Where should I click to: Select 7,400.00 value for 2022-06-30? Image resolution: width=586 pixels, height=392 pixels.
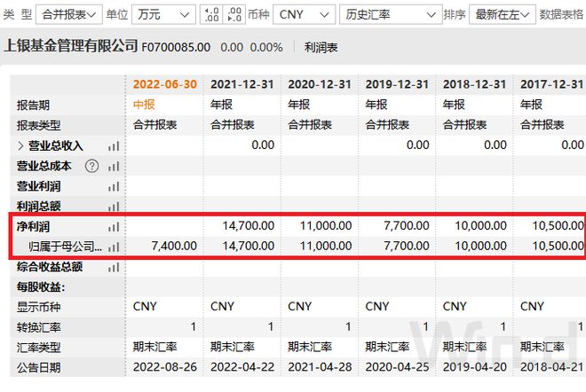coord(174,246)
